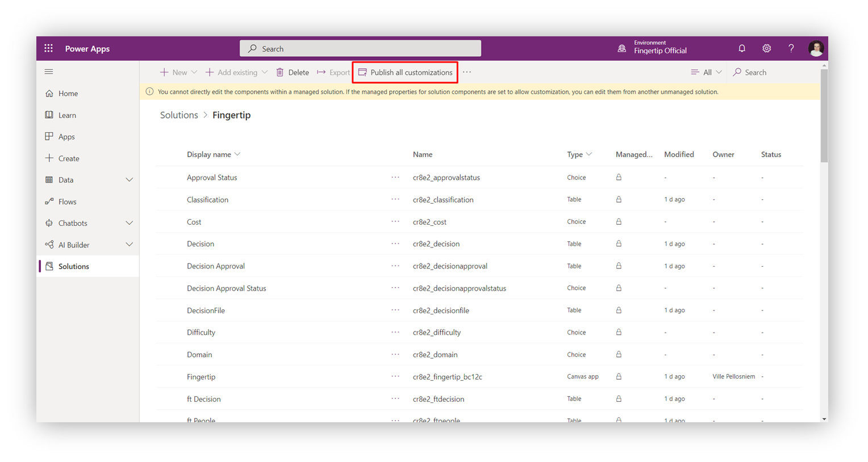Click the lock icon in Domain row
The width and height of the screenshot is (868, 462).
pos(619,354)
